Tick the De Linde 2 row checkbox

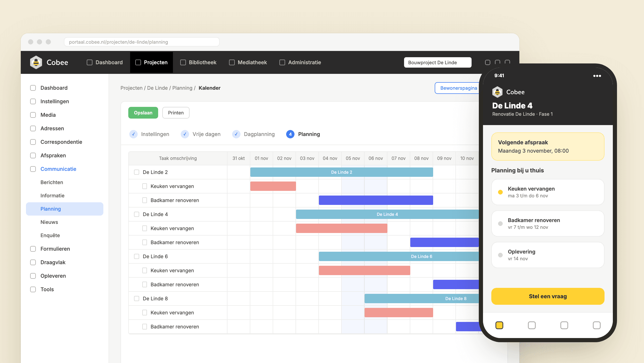point(137,172)
